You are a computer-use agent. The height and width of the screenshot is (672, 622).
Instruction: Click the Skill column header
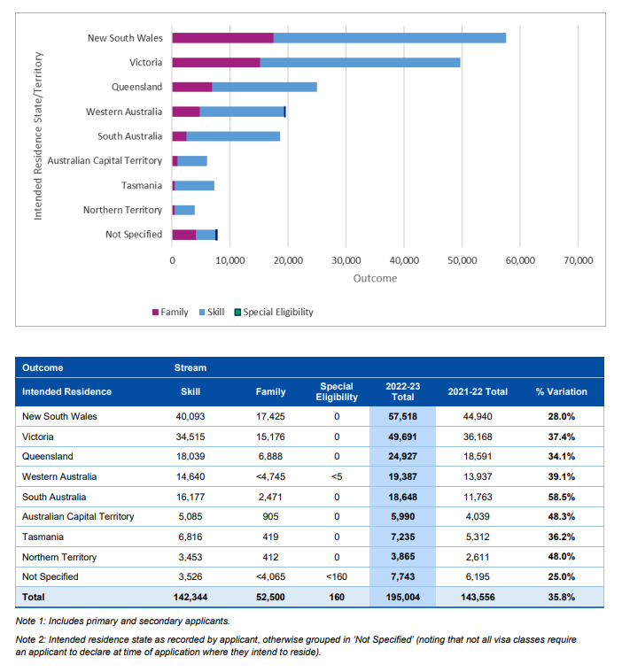tap(190, 391)
